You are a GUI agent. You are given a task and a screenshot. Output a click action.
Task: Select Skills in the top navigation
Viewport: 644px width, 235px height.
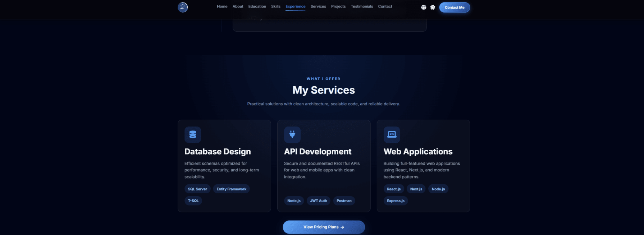click(x=276, y=6)
